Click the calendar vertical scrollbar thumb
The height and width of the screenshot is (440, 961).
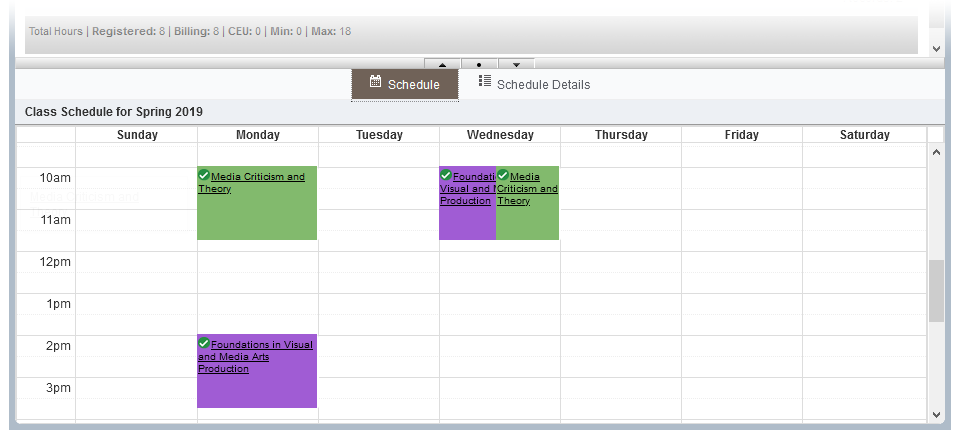[936, 290]
